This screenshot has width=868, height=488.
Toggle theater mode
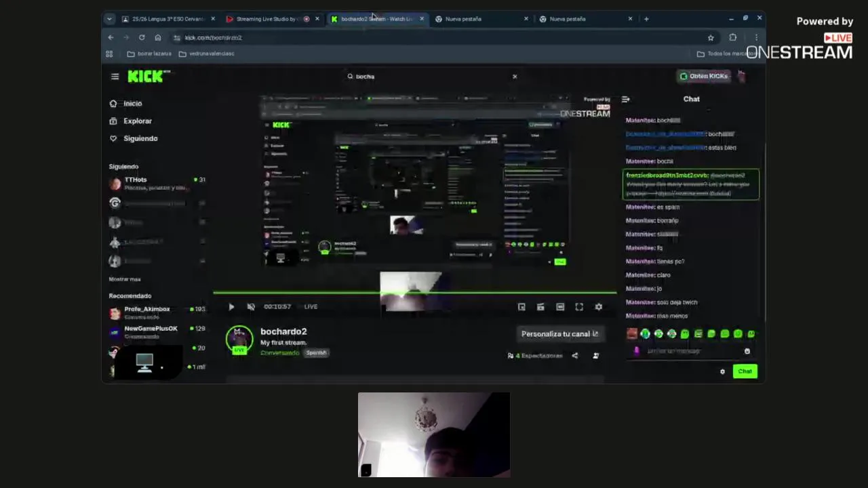point(560,307)
